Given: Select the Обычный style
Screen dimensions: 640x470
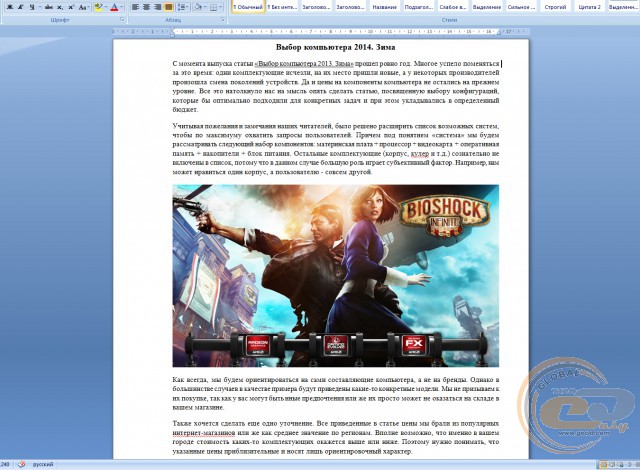Looking at the screenshot, I should click(x=248, y=7).
